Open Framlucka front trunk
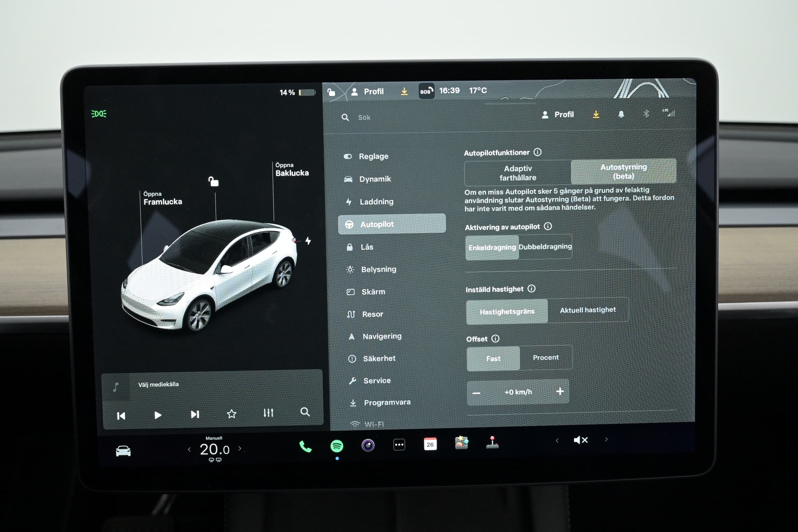This screenshot has height=532, width=798. tap(162, 198)
